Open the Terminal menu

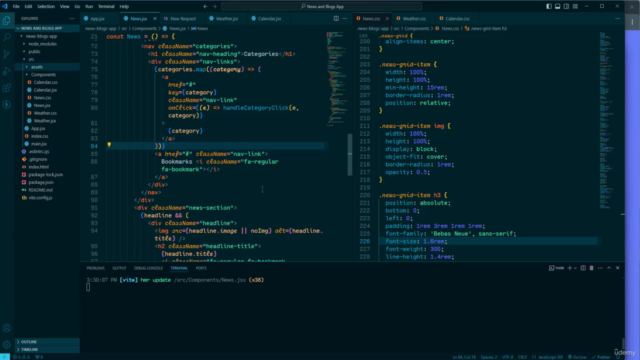(106, 7)
